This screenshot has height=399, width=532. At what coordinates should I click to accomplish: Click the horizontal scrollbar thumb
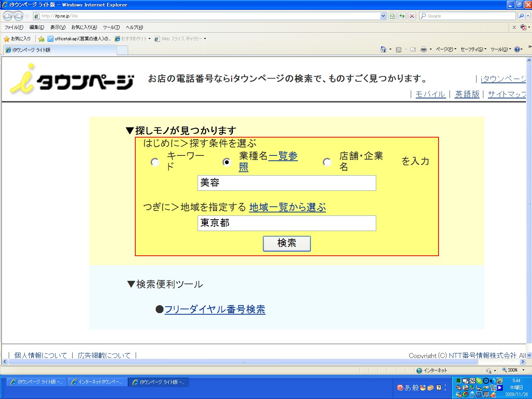[243, 362]
